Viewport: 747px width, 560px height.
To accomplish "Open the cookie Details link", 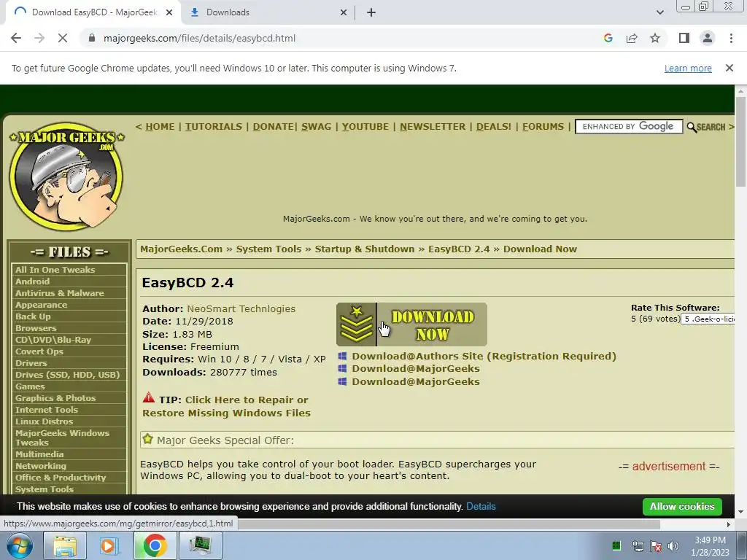I will [481, 507].
